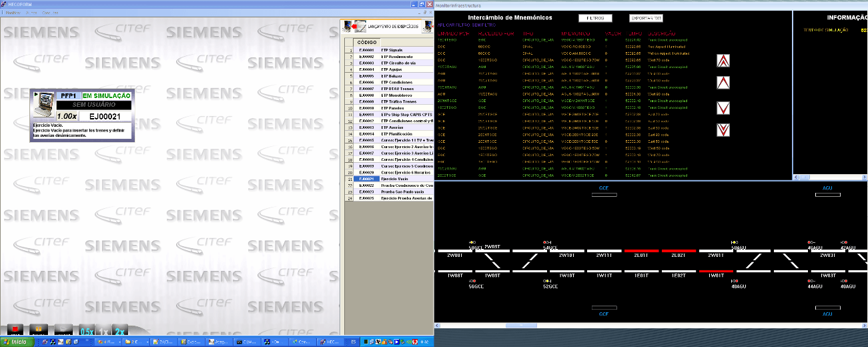
Task: Select exercise row EJ00004 ETP Agujas
Action: click(389, 69)
